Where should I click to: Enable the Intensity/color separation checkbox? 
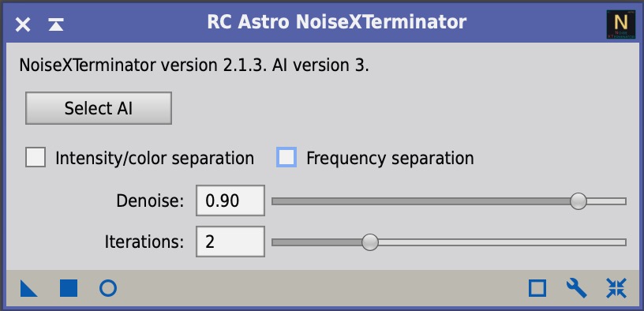tap(36, 157)
